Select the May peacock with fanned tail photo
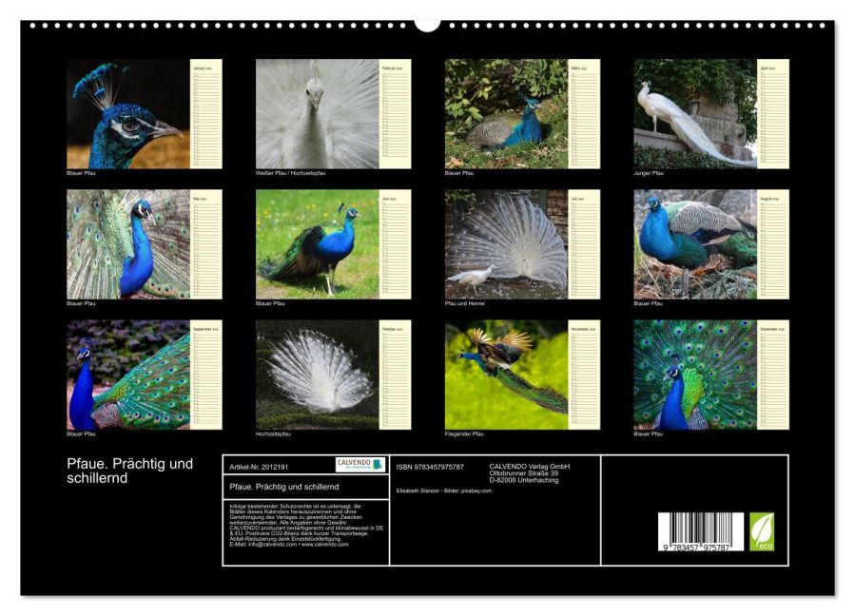Viewport: 855px width, 616px height. tap(128, 244)
